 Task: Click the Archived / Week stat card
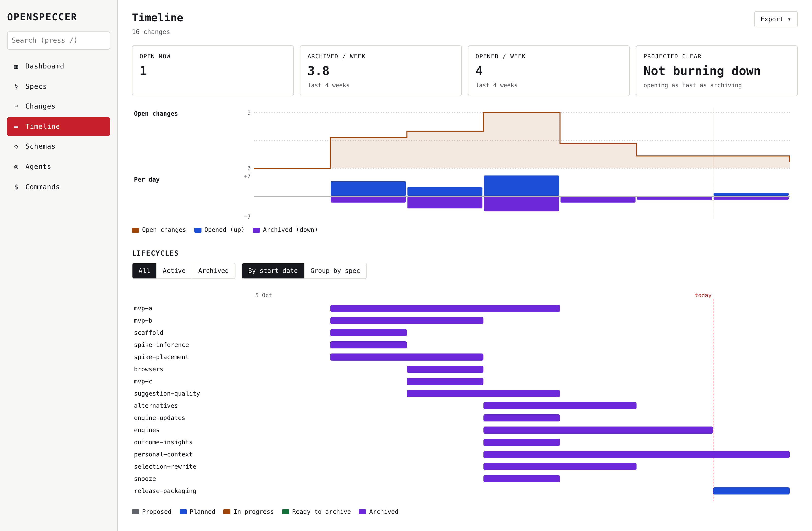[x=381, y=71]
